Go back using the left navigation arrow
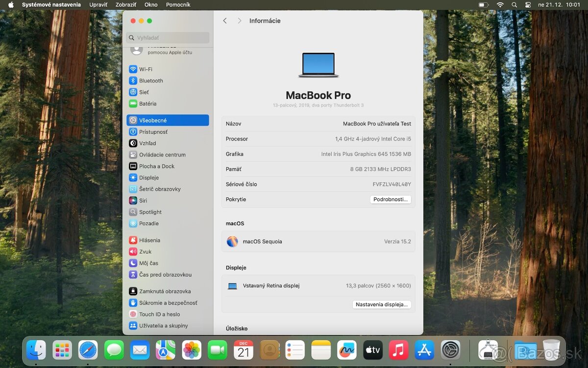This screenshot has width=588, height=368. click(225, 21)
